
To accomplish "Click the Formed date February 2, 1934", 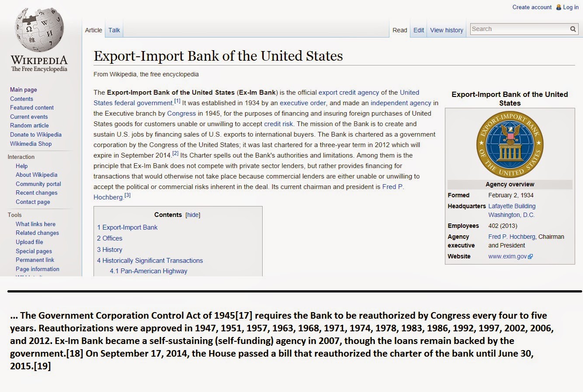I will tap(511, 195).
